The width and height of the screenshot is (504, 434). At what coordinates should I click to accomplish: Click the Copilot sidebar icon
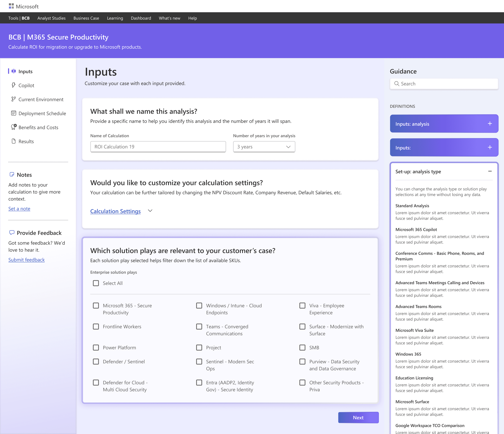click(14, 85)
